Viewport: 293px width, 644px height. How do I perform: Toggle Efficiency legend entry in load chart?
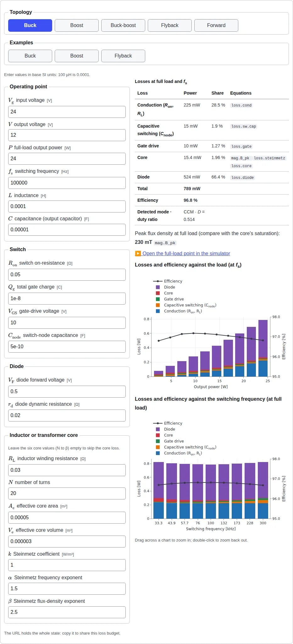point(168,281)
